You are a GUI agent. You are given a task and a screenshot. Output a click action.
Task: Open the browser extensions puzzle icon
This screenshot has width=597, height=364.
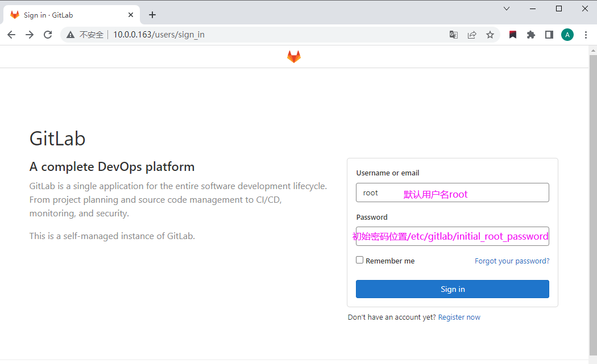pos(531,35)
